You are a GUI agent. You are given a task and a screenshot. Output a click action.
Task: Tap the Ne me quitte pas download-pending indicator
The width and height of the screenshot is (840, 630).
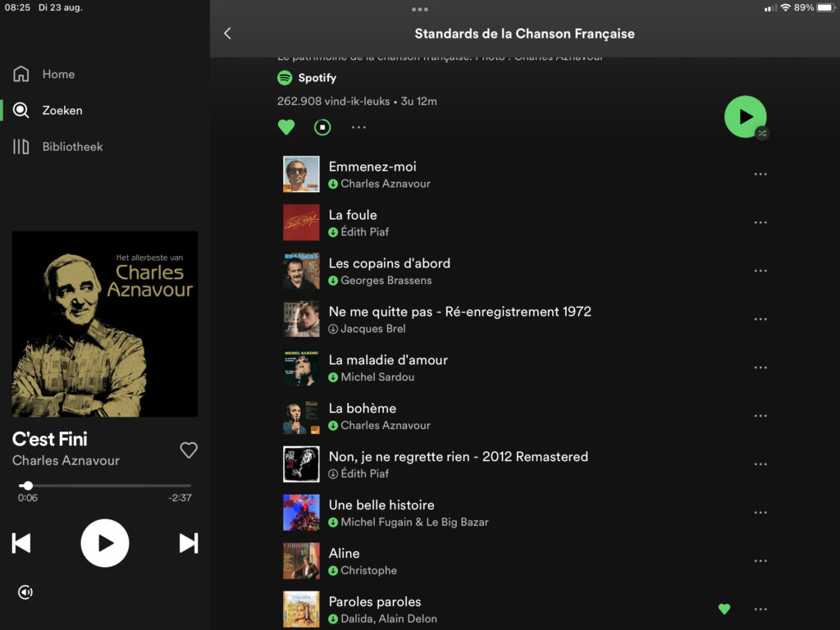(x=333, y=329)
